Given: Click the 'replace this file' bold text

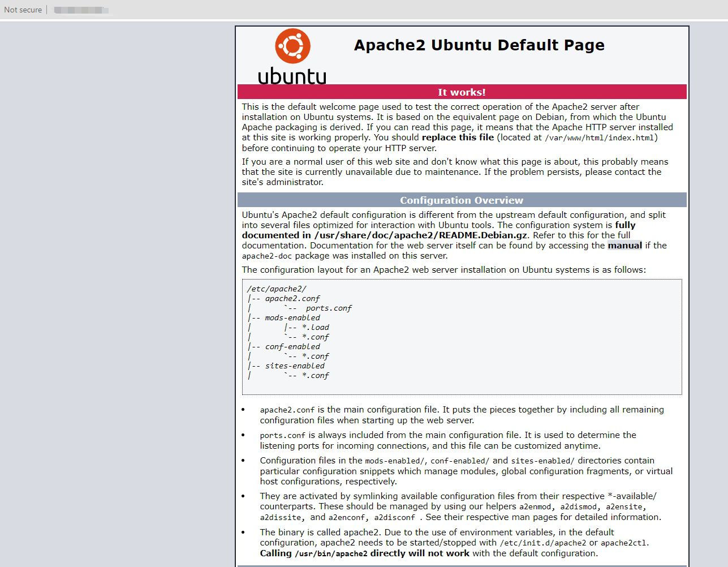Looking at the screenshot, I should 458,138.
